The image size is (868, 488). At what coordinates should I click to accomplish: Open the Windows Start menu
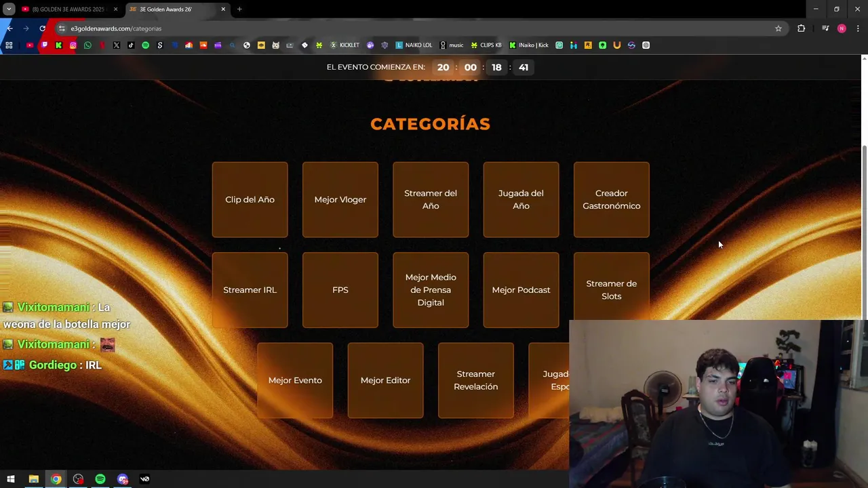(11, 479)
